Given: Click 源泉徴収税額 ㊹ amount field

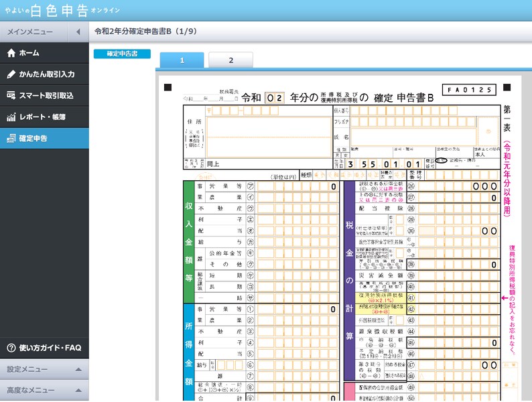Looking at the screenshot, I should tap(458, 332).
